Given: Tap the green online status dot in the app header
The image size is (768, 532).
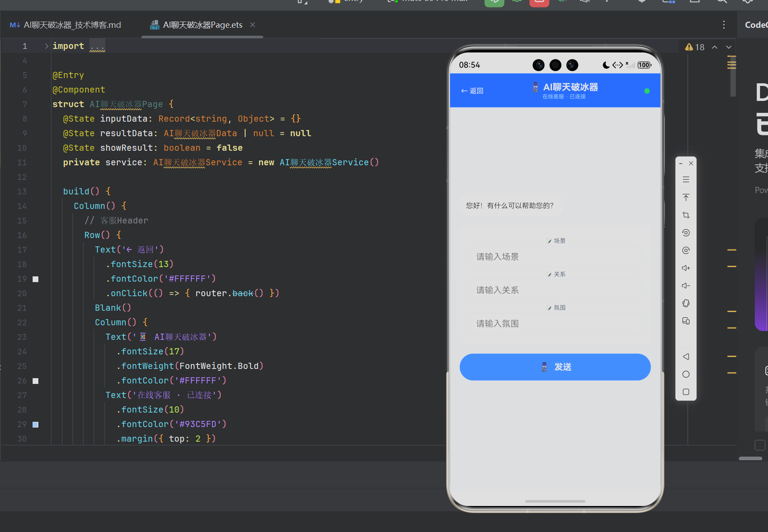Looking at the screenshot, I should click(647, 91).
